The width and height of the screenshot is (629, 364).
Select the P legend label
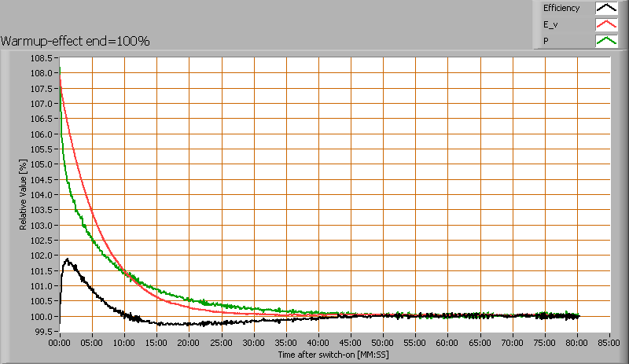tap(546, 41)
